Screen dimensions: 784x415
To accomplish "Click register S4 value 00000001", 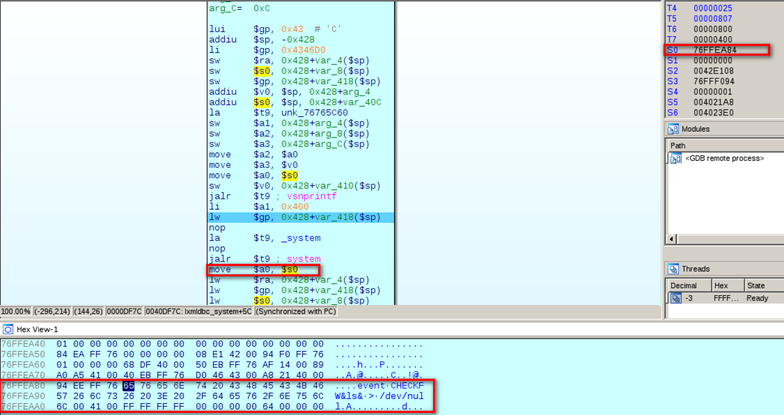I will [x=712, y=92].
